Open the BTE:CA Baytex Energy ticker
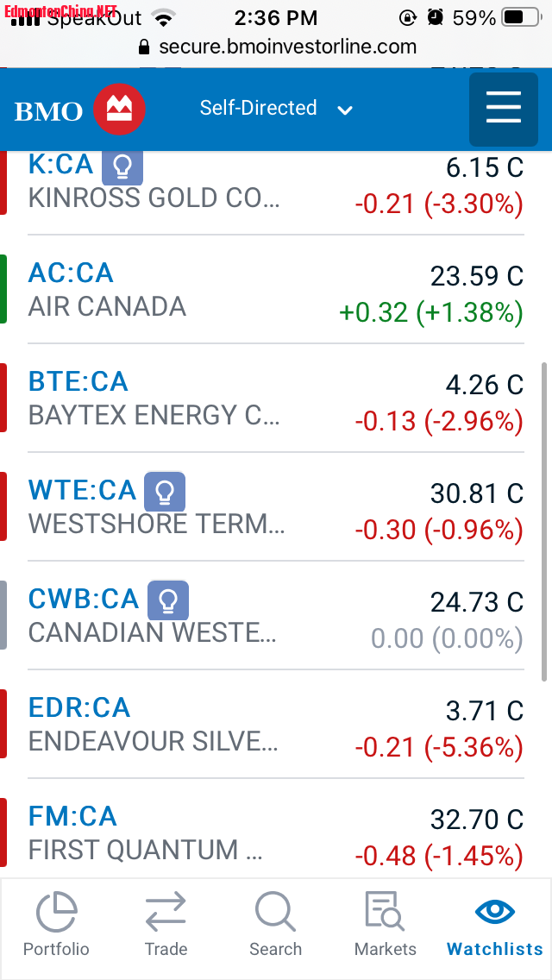The image size is (552, 980). pos(78,382)
